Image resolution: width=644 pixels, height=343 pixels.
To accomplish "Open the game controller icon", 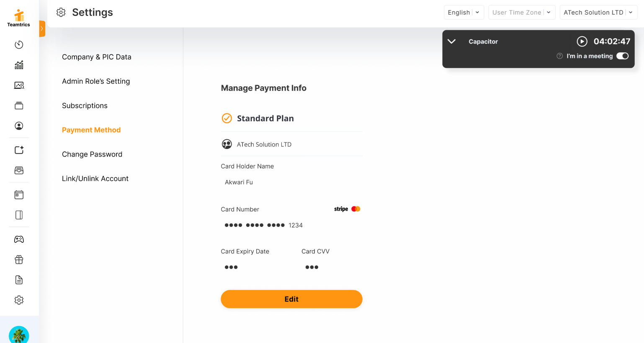I will [x=19, y=239].
